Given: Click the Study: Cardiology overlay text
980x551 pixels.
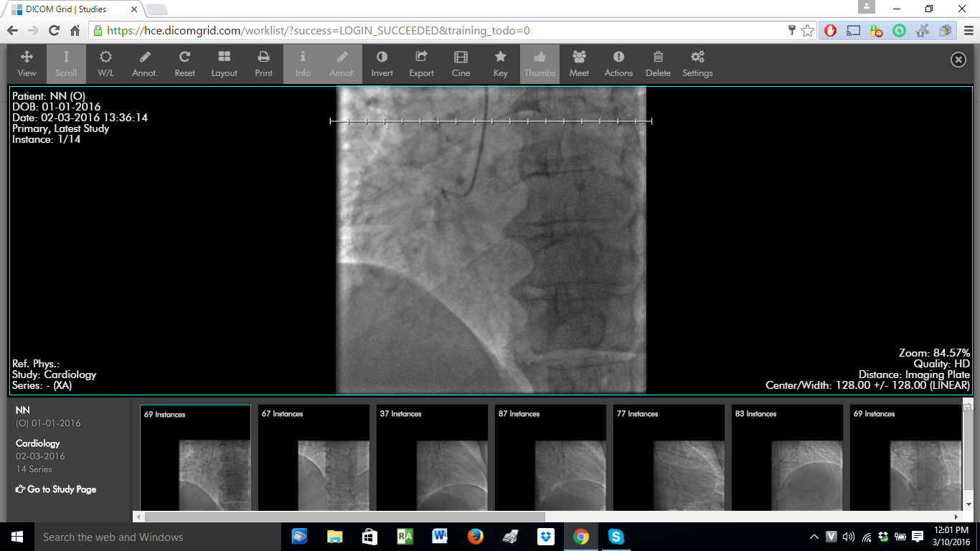Looking at the screenshot, I should click(54, 375).
